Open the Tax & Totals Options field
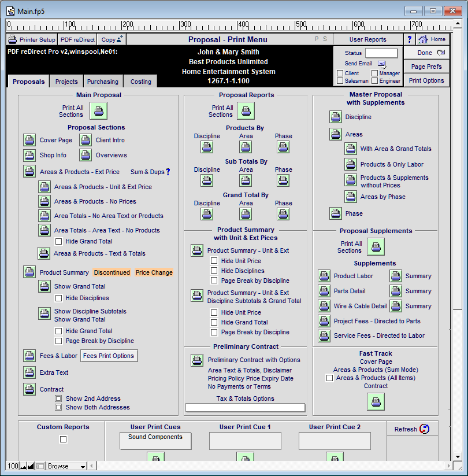This screenshot has width=468, height=476. pos(246,407)
